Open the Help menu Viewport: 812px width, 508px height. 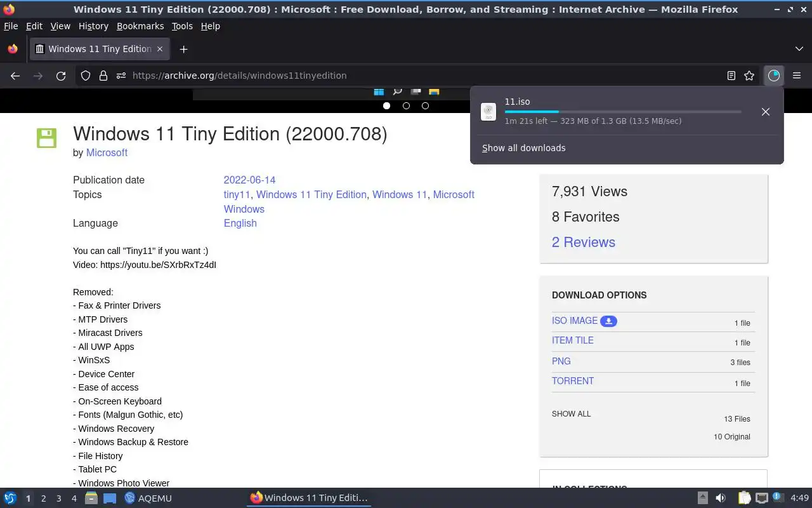tap(210, 26)
